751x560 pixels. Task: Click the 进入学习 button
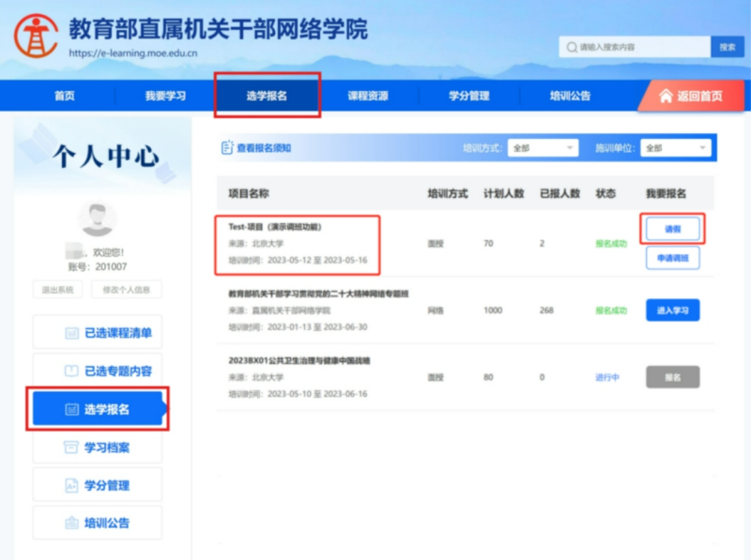point(672,310)
